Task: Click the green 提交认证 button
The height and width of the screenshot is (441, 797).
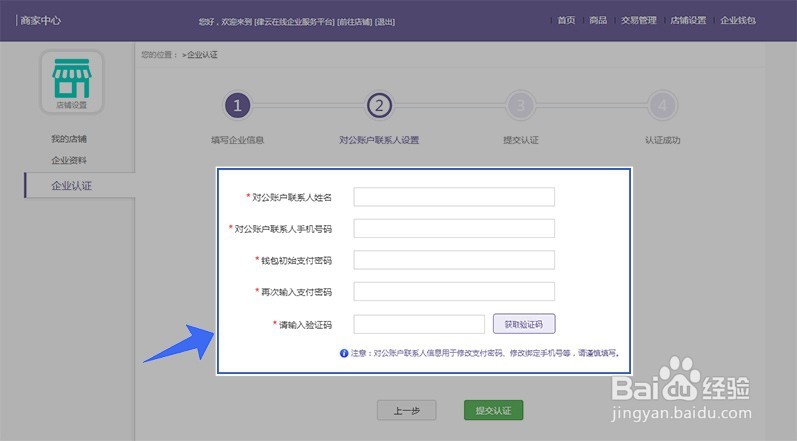Action: (494, 411)
